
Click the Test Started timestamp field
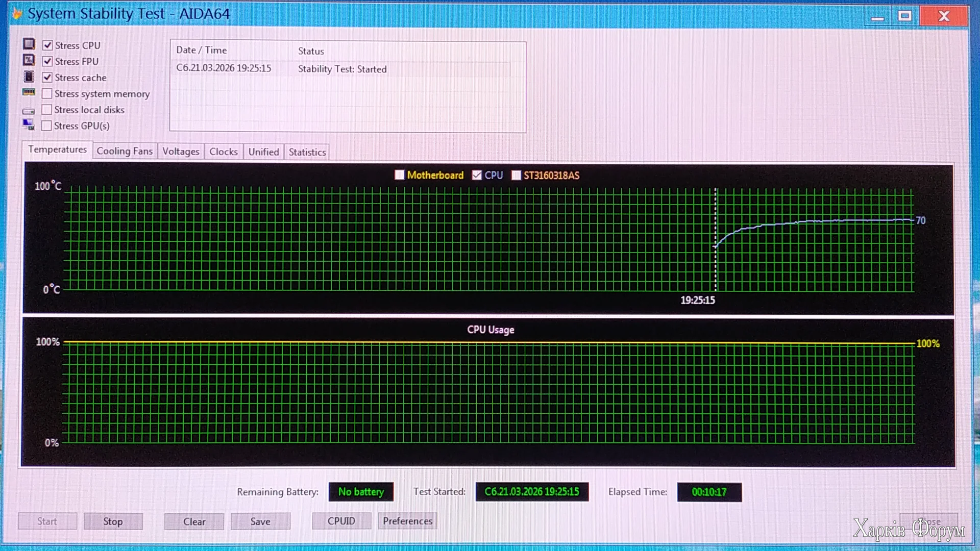(x=532, y=492)
